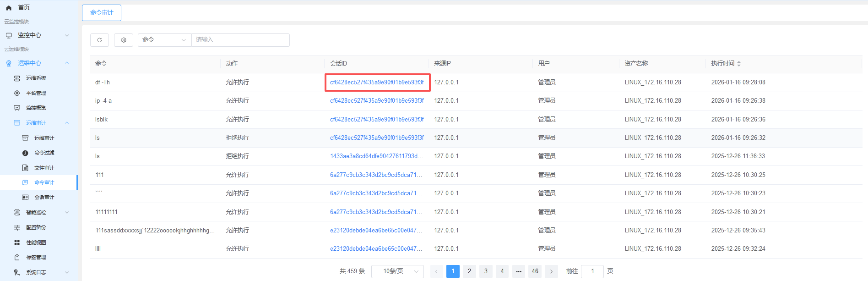Click the monitor icon beside 监控中心
This screenshot has height=281, width=868.
point(9,35)
